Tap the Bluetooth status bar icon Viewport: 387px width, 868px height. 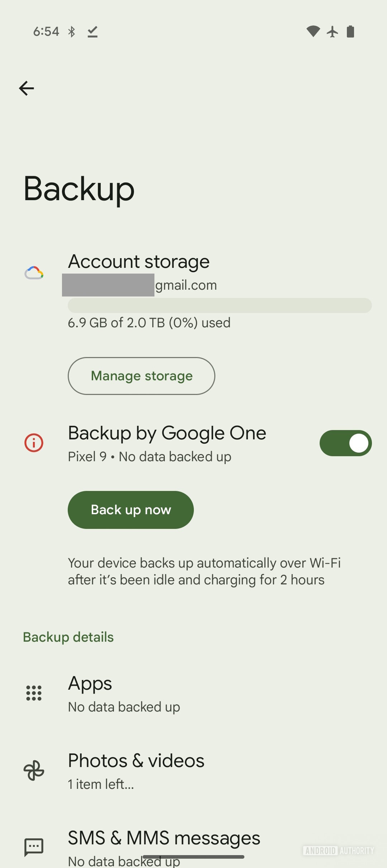(x=72, y=32)
